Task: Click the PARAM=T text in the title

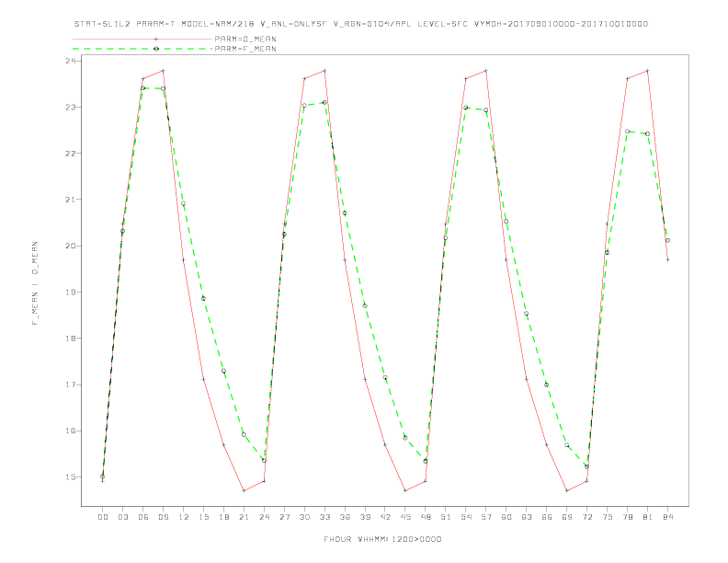Action: click(x=156, y=24)
